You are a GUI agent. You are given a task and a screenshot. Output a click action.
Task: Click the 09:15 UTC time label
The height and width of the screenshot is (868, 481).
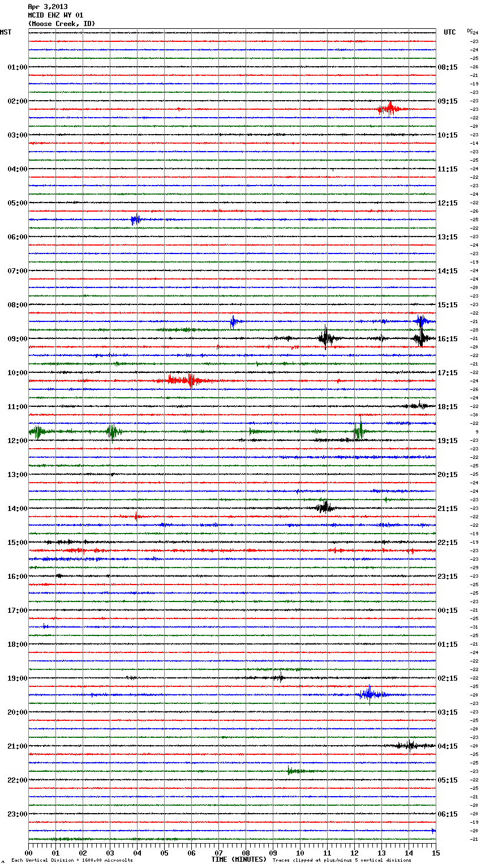pyautogui.click(x=448, y=101)
